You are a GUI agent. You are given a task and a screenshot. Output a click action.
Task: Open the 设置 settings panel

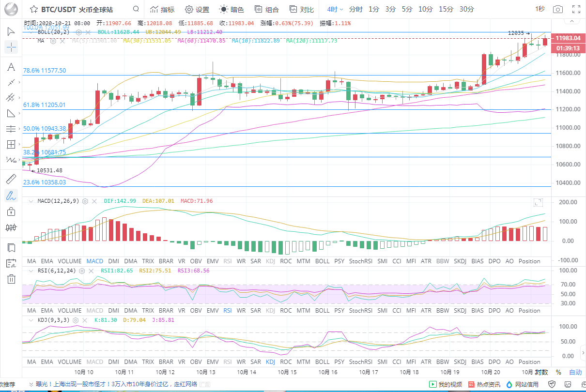tap(197, 9)
